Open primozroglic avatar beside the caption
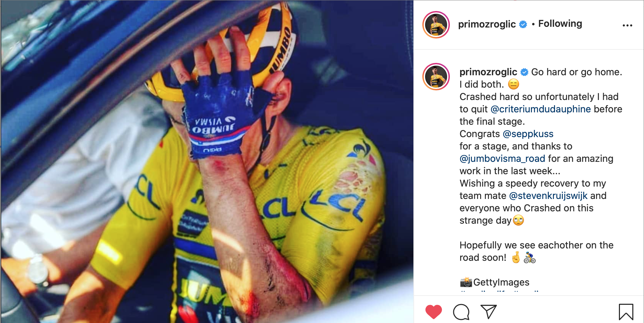Image resolution: width=644 pixels, height=323 pixels. [x=436, y=77]
